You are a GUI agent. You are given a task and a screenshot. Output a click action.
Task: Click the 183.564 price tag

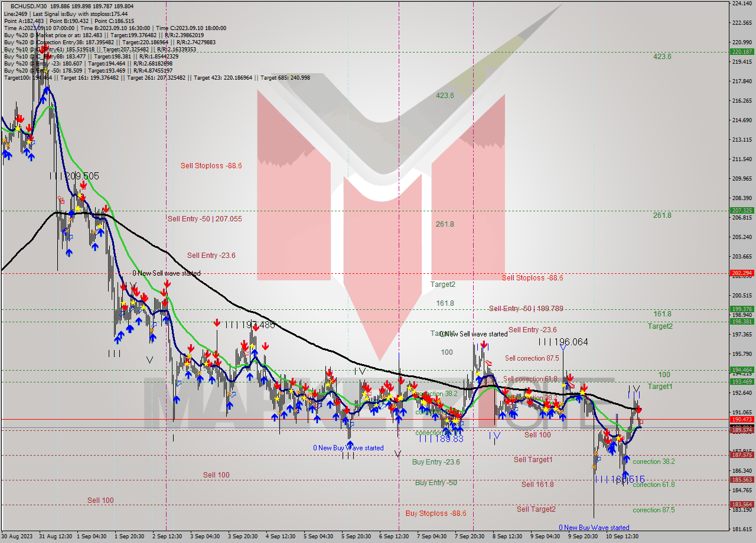tap(742, 505)
